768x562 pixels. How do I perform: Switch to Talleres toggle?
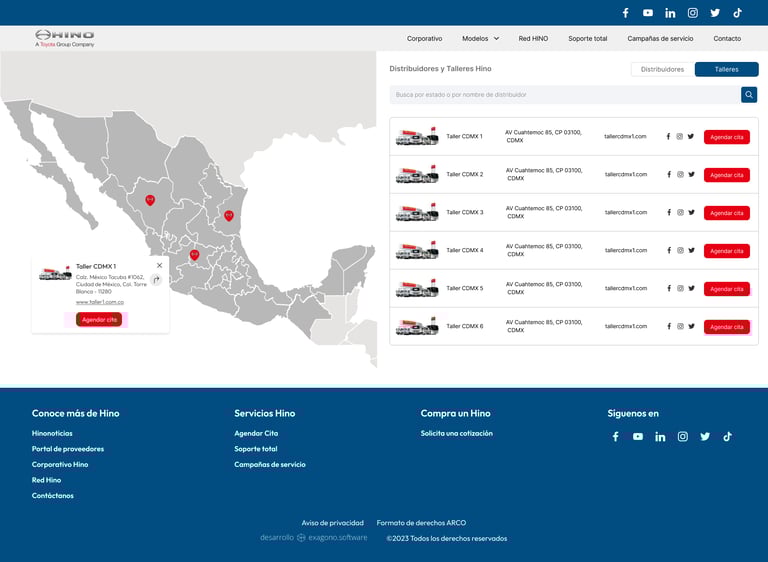(x=726, y=69)
